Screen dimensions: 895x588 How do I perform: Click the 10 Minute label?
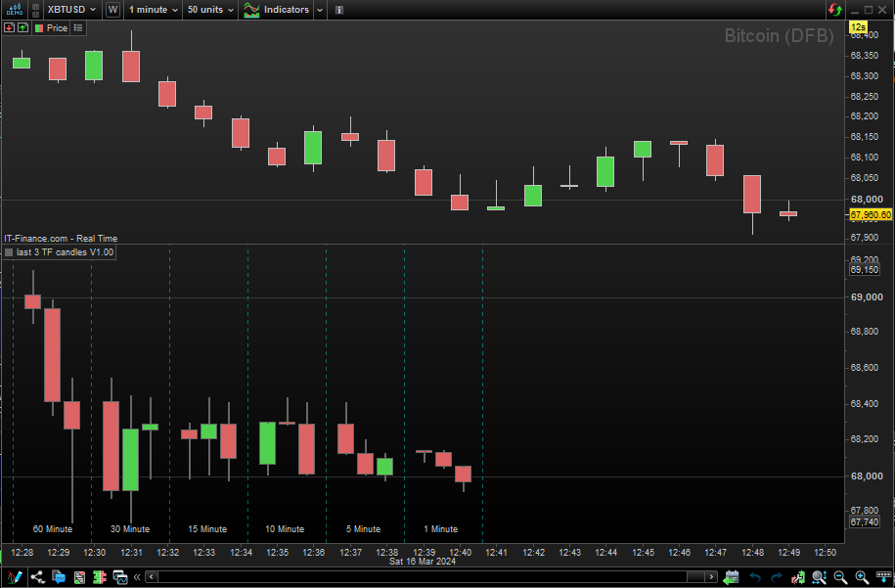click(x=285, y=529)
